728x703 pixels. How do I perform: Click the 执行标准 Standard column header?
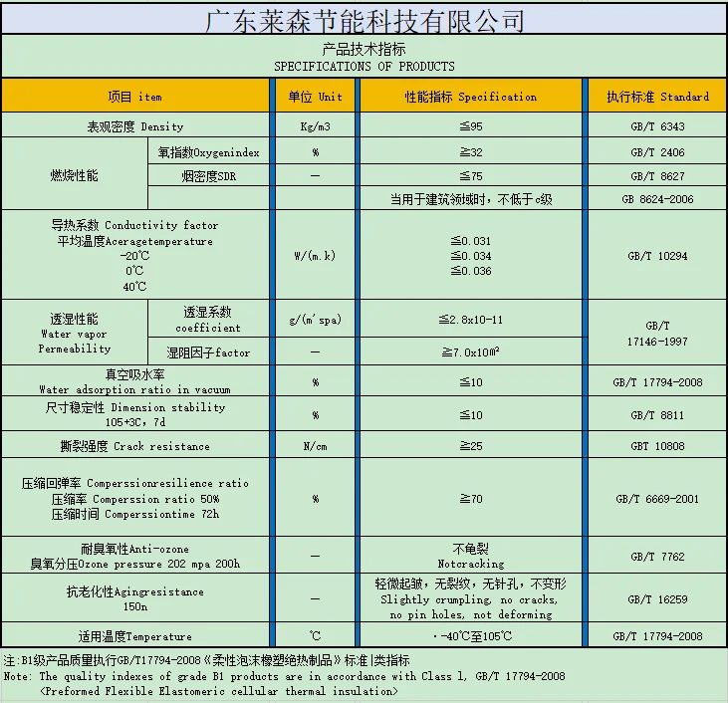(x=657, y=97)
